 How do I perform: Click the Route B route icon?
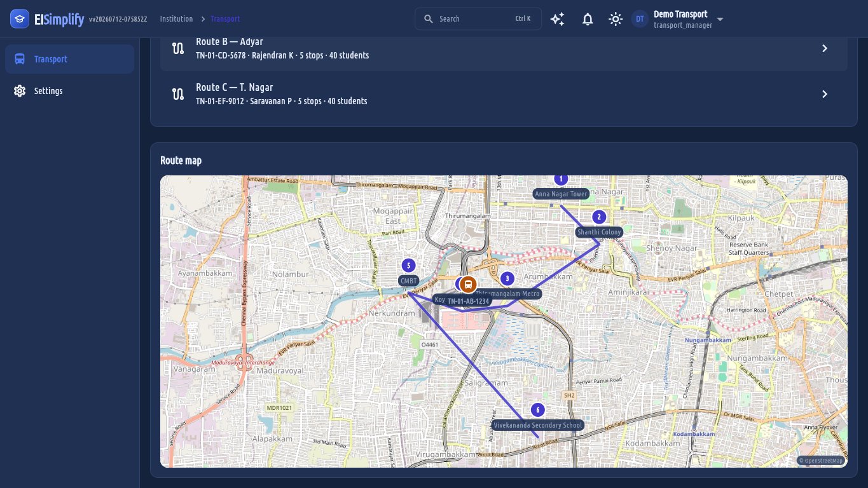click(178, 48)
